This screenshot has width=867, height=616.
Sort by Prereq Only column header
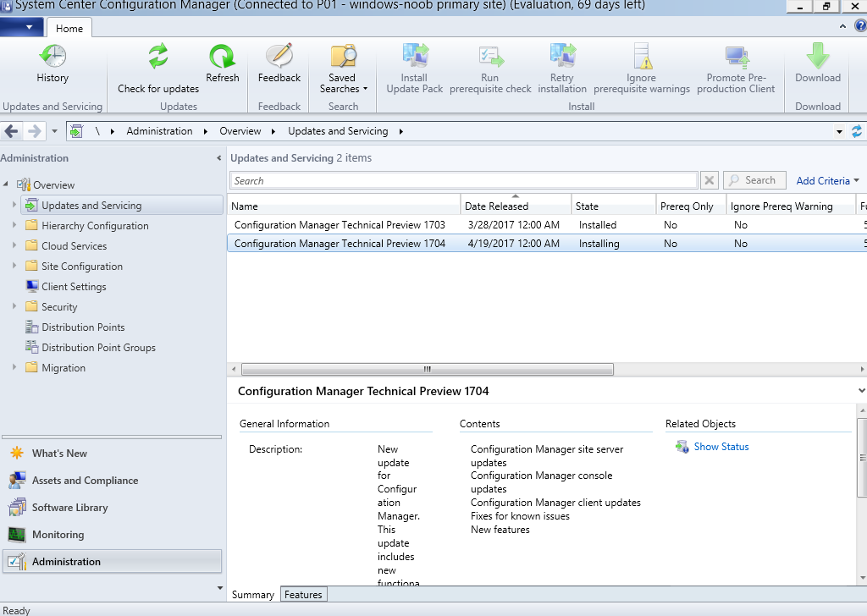tap(691, 206)
